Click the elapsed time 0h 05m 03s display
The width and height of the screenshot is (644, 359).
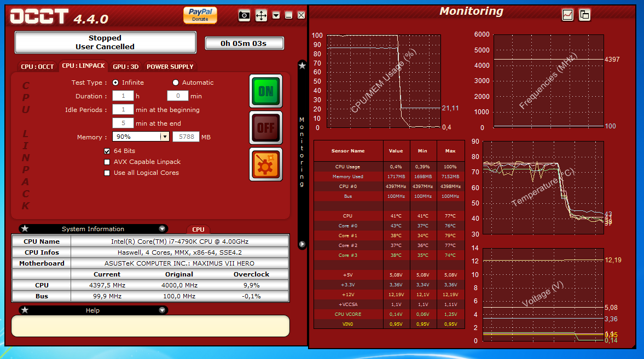(x=244, y=43)
